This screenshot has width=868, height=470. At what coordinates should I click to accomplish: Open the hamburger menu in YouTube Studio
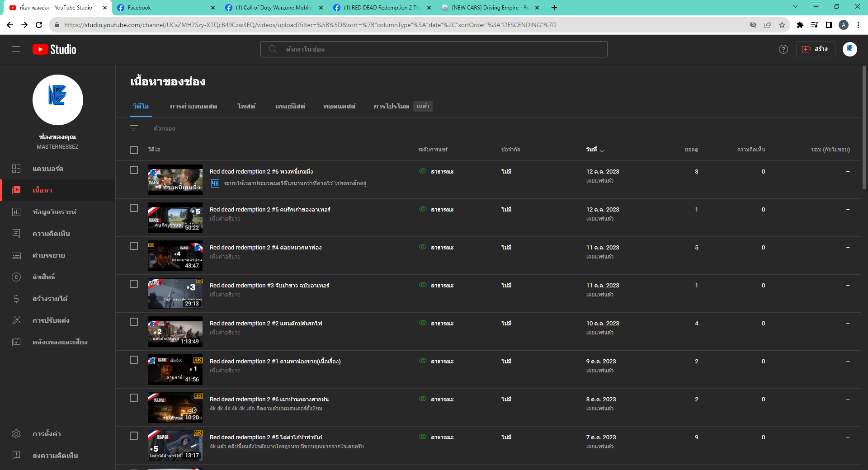tap(16, 49)
